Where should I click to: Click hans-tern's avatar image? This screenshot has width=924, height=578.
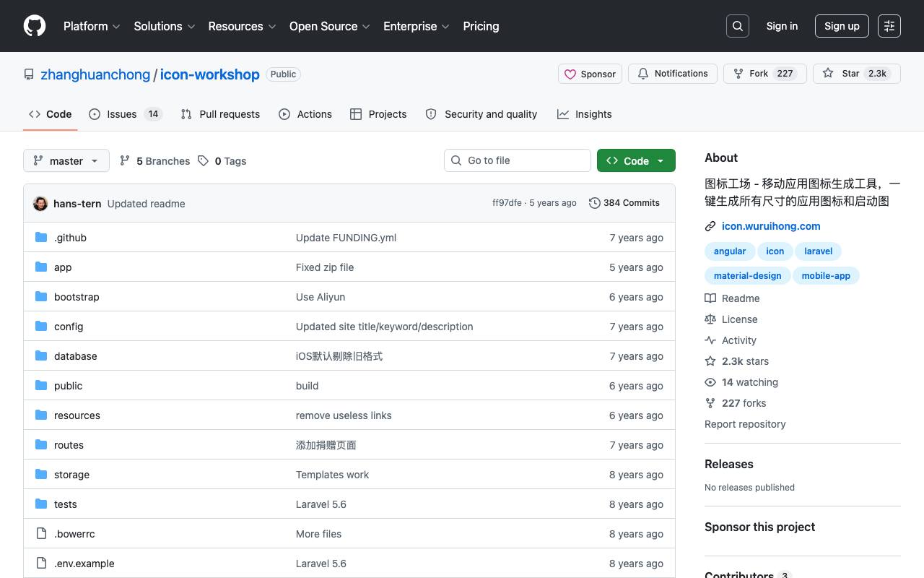point(40,204)
